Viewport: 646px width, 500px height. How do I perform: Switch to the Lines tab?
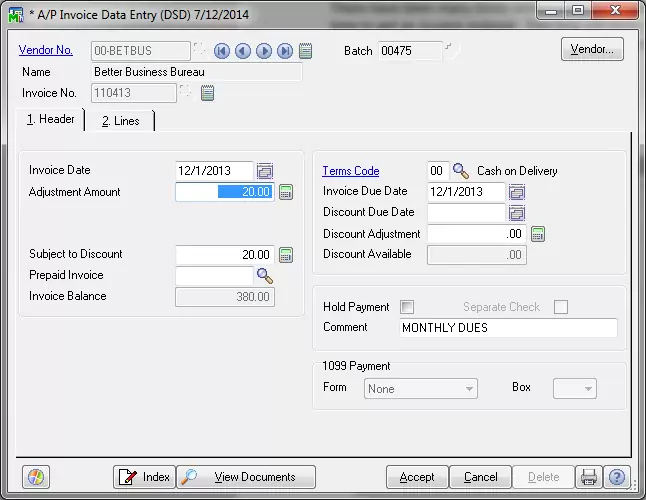tap(120, 121)
